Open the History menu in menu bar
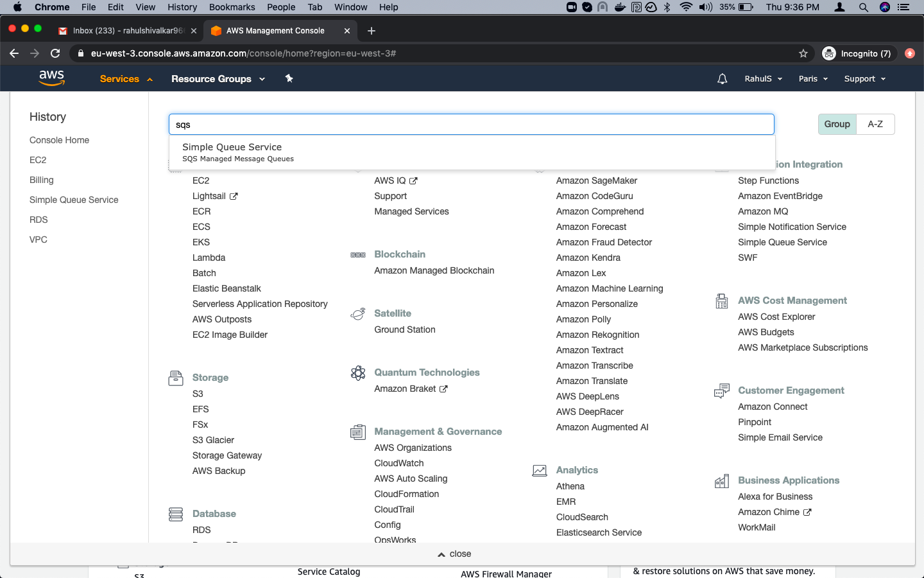Viewport: 924px width, 578px height. tap(182, 7)
